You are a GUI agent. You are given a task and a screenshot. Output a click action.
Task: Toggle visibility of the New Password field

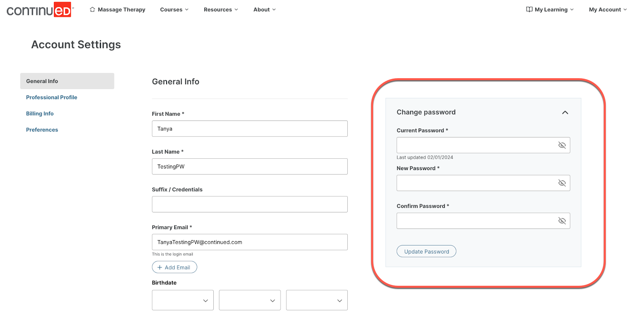562,183
